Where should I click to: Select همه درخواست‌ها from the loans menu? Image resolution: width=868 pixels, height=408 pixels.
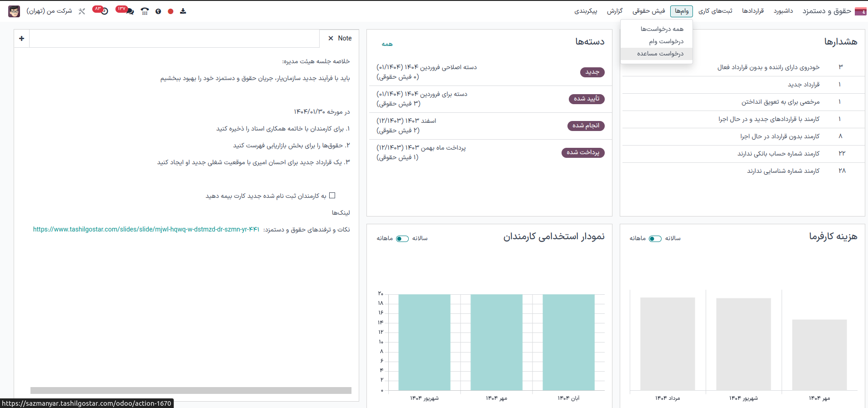(662, 29)
